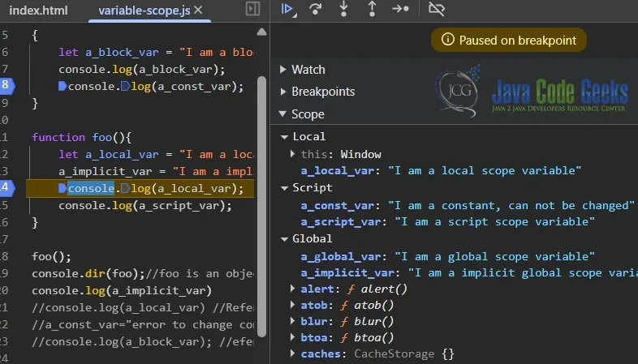Deactivate breakpoints icon
The width and height of the screenshot is (638, 364).
437,9
